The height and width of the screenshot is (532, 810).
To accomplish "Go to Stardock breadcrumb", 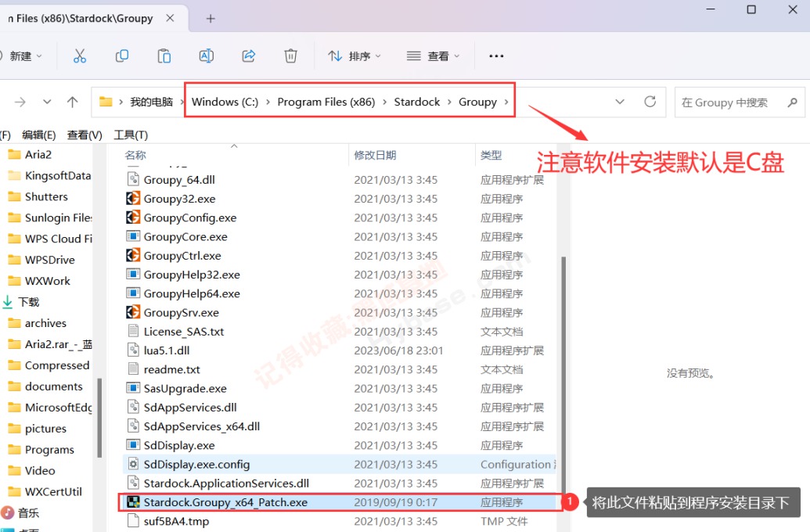I will tap(417, 102).
